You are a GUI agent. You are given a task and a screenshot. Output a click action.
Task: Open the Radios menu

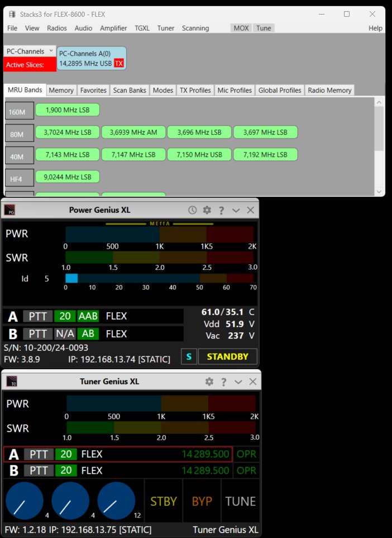57,28
